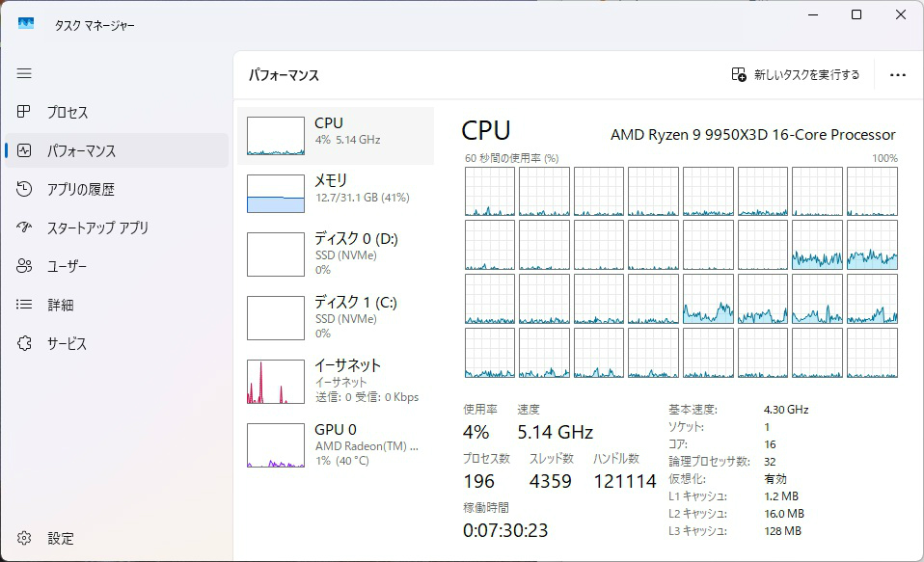Viewport: 924px width, 562px height.
Task: Select the パフォーマンス sidebar icon
Action: click(x=25, y=150)
